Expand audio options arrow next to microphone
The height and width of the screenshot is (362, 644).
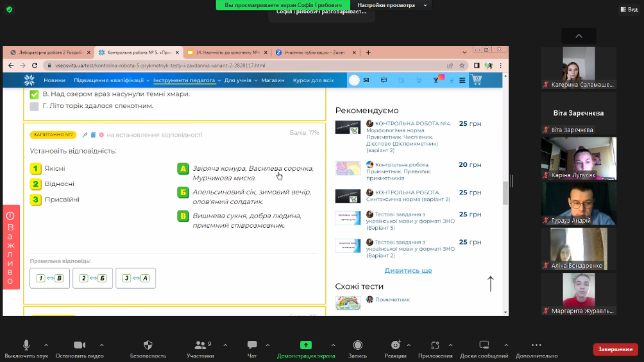pos(45,345)
